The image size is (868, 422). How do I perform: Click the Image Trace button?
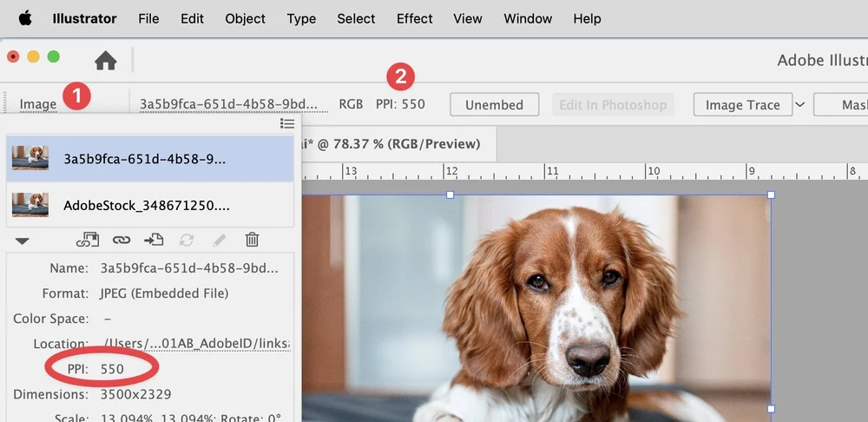coord(743,105)
